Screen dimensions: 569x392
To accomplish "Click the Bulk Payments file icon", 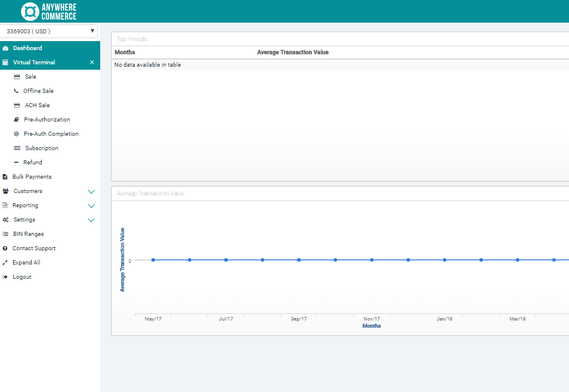I will [x=5, y=177].
